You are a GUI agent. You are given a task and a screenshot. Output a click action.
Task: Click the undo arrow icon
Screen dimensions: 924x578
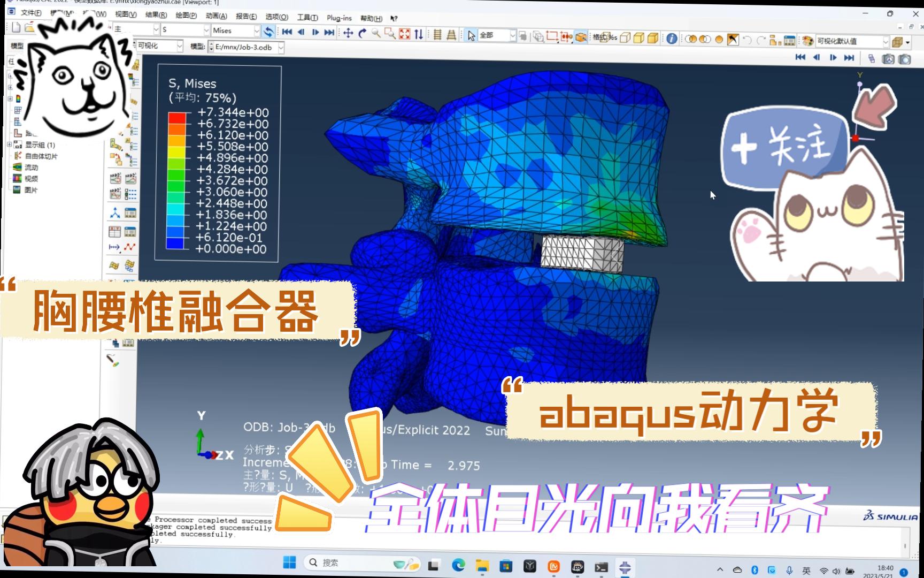click(748, 40)
